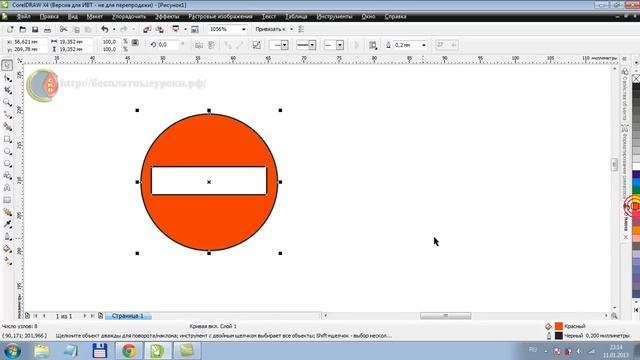Select the Outline pen tool in toolbox

click(x=7, y=236)
